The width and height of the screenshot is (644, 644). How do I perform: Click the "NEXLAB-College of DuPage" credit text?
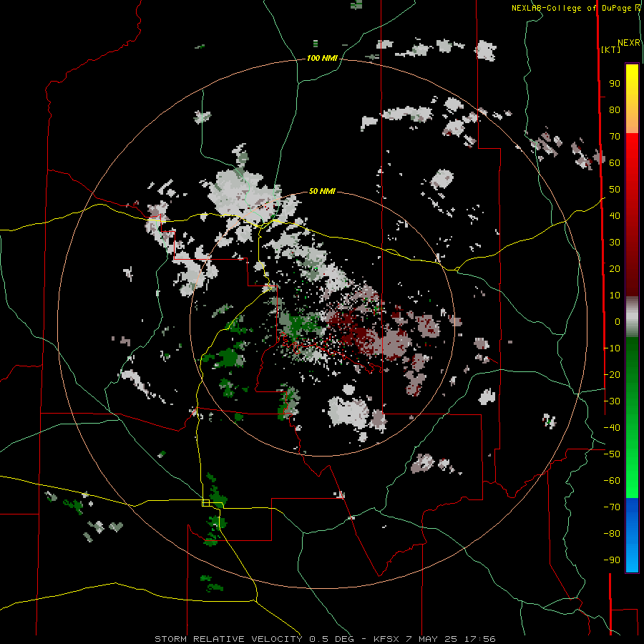[x=572, y=8]
